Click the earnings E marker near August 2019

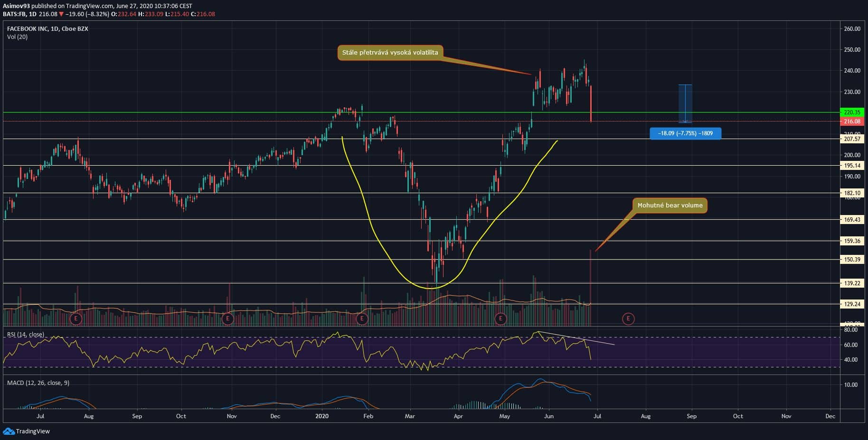tap(76, 318)
